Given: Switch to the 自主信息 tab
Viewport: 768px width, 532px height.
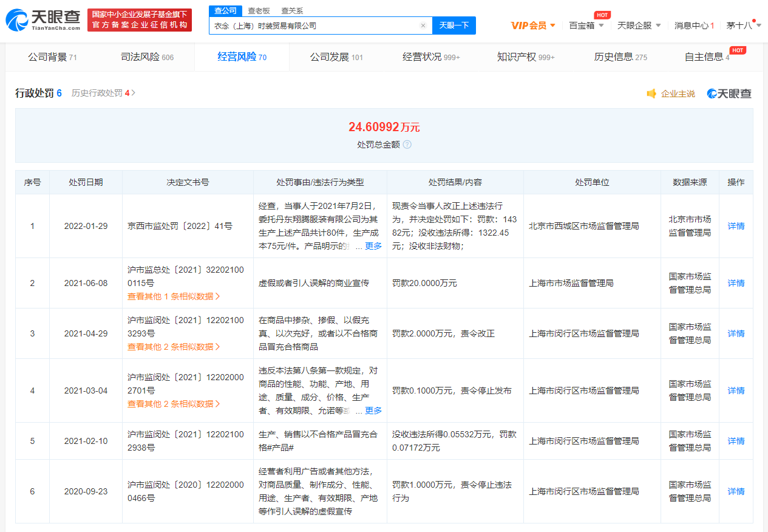Looking at the screenshot, I should pos(707,57).
